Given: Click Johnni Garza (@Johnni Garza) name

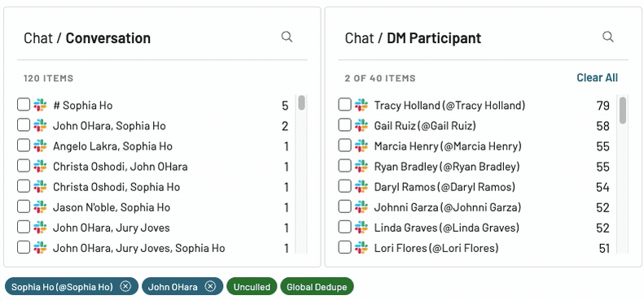Looking at the screenshot, I should coord(447,207).
